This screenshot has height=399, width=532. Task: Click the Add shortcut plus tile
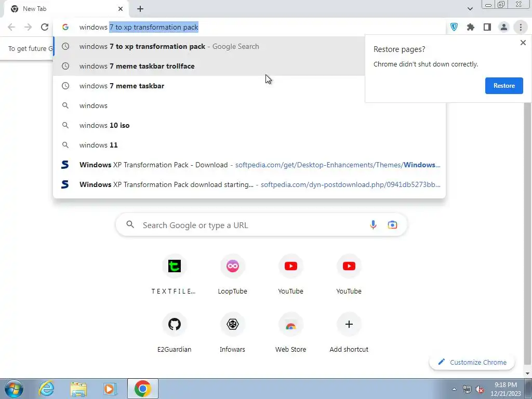tap(349, 333)
